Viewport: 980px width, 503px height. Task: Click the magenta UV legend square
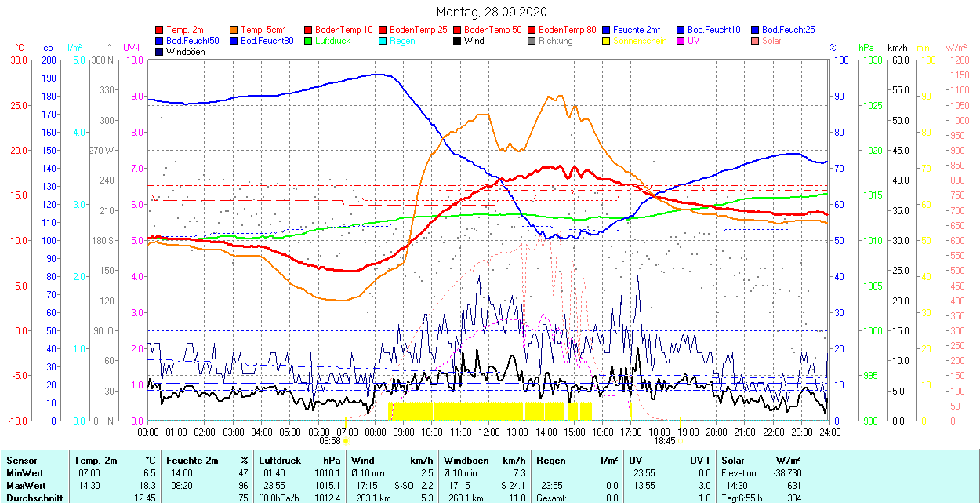tap(681, 41)
